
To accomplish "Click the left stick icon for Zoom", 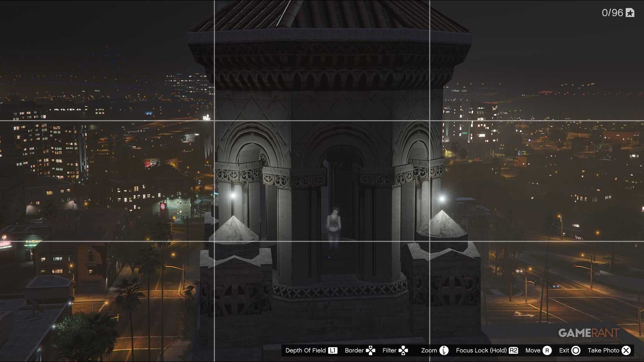I will click(x=444, y=350).
